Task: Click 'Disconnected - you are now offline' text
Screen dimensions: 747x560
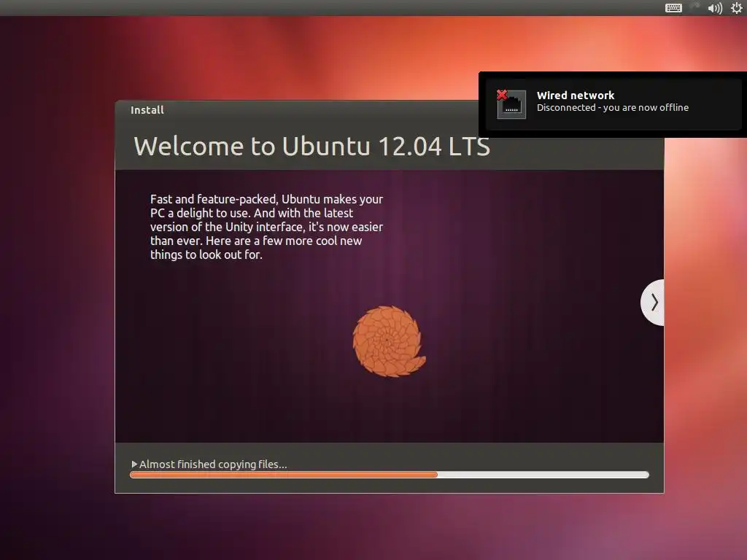Action: click(613, 108)
